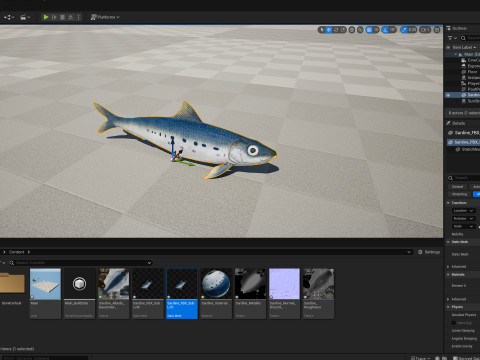Screen dimensions: 480x360
Task: Open Content Browser Settings
Action: tap(429, 252)
